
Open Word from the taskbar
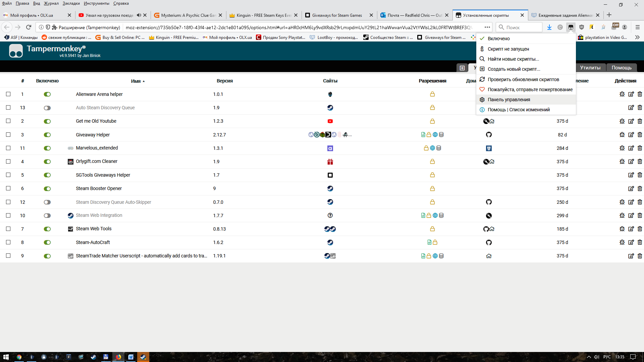(x=131, y=357)
